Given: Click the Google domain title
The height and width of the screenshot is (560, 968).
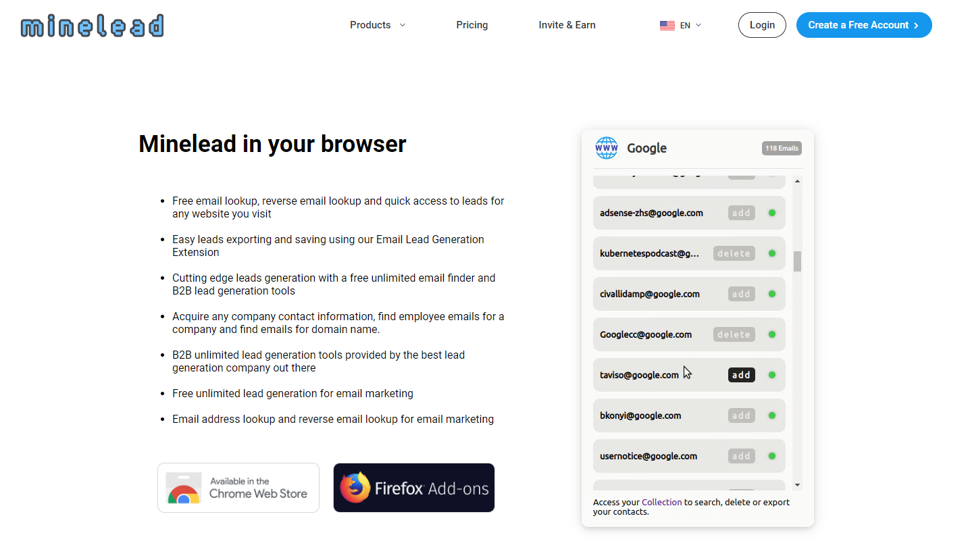Looking at the screenshot, I should tap(646, 148).
